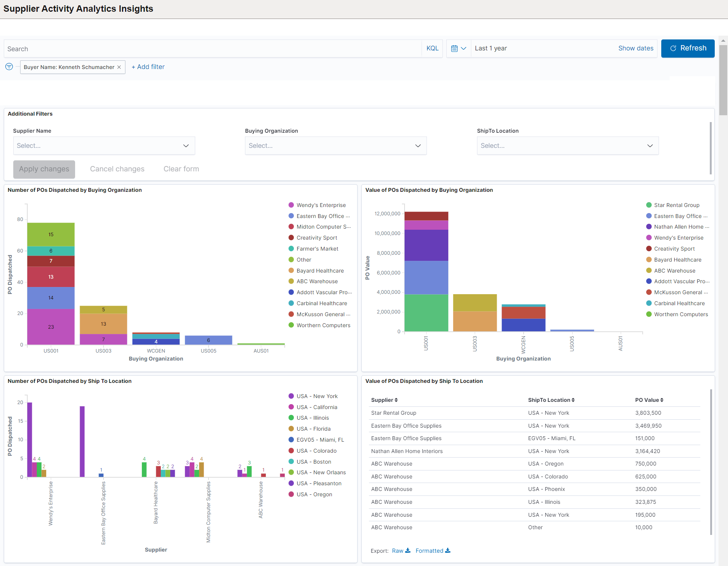Image resolution: width=728 pixels, height=566 pixels.
Task: Add a new filter via Add filter
Action: (148, 67)
